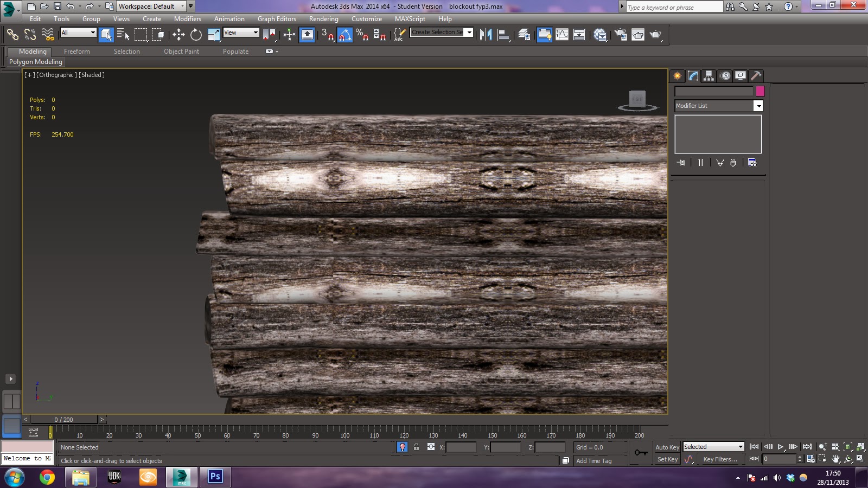Click the Unlink Selection icon
The image size is (868, 488).
coord(30,35)
